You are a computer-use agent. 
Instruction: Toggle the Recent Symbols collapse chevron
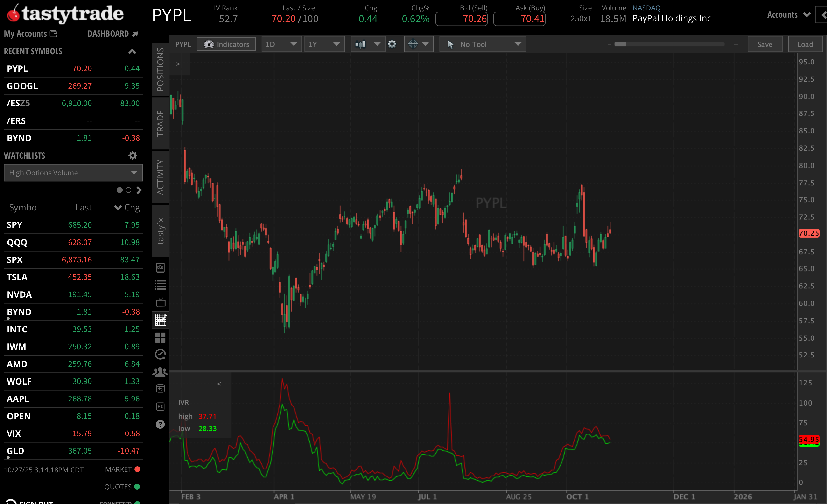(x=132, y=51)
